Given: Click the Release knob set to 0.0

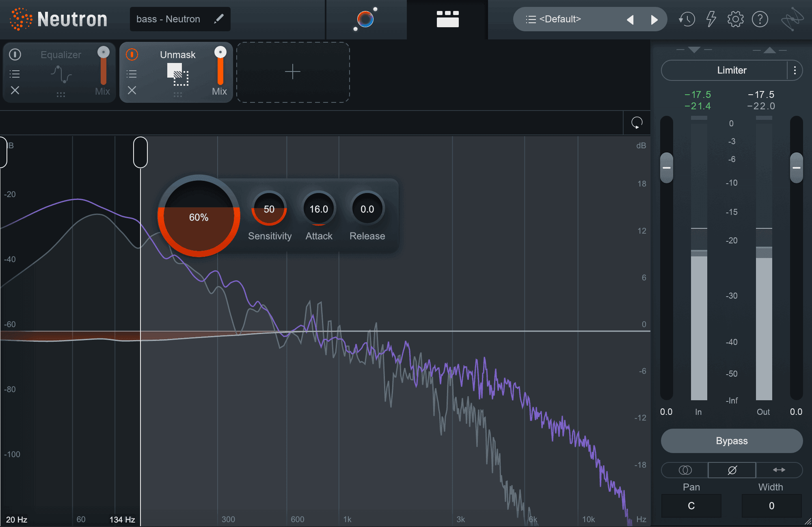Looking at the screenshot, I should point(367,209).
